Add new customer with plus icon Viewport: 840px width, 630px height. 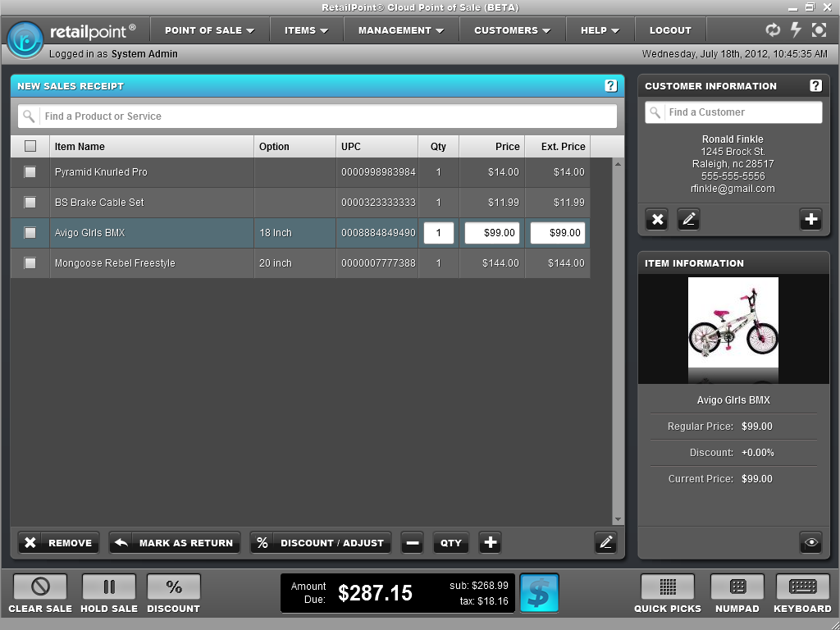(810, 219)
